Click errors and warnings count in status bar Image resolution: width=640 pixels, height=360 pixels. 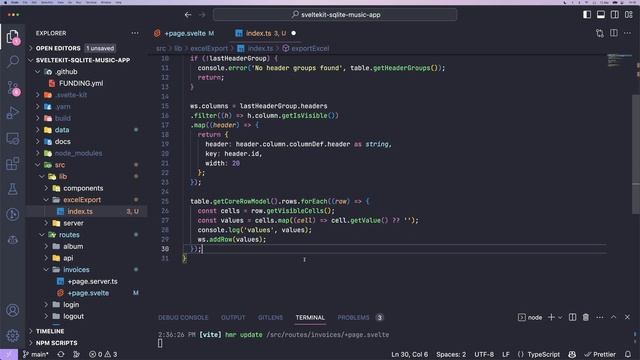point(103,354)
